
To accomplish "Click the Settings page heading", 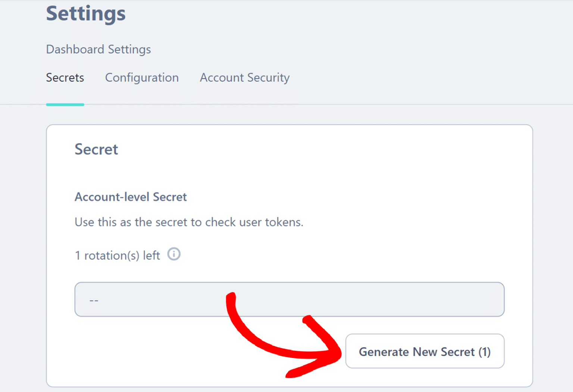I will point(85,13).
